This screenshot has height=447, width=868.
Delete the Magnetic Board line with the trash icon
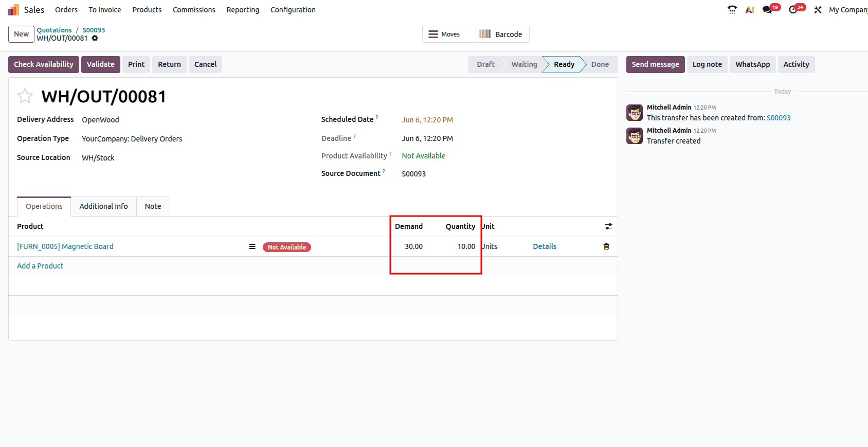pos(606,246)
